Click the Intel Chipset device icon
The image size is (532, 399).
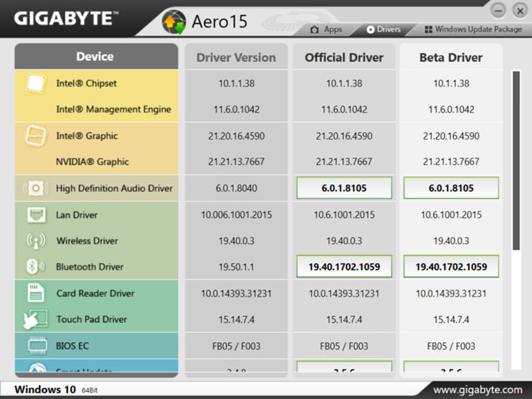[36, 83]
